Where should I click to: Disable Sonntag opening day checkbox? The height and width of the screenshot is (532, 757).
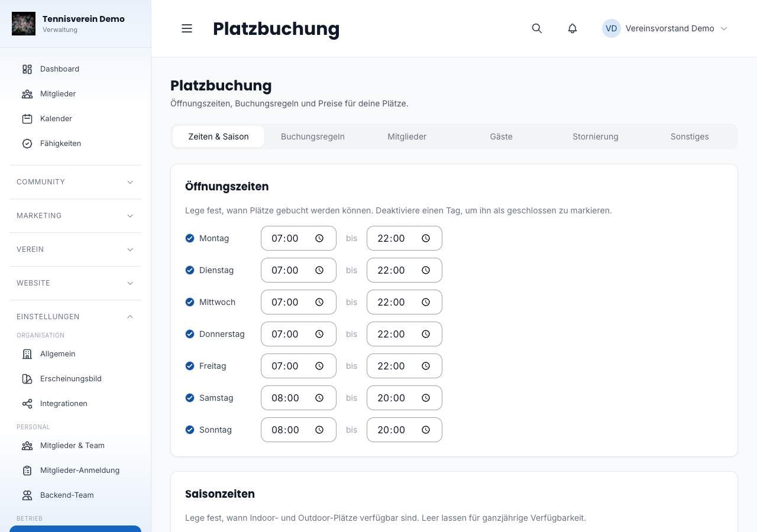click(x=190, y=430)
